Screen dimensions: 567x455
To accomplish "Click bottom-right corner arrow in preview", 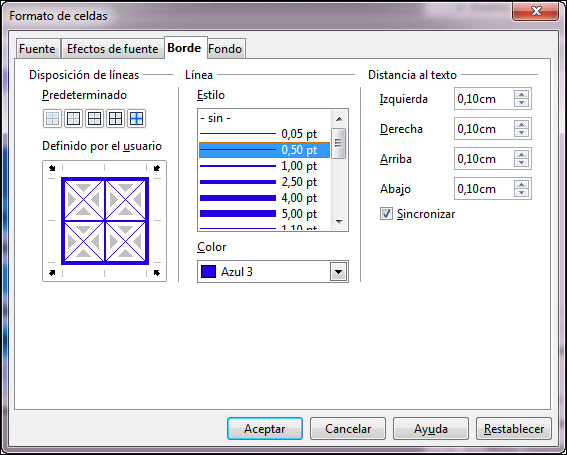I will pyautogui.click(x=157, y=272).
